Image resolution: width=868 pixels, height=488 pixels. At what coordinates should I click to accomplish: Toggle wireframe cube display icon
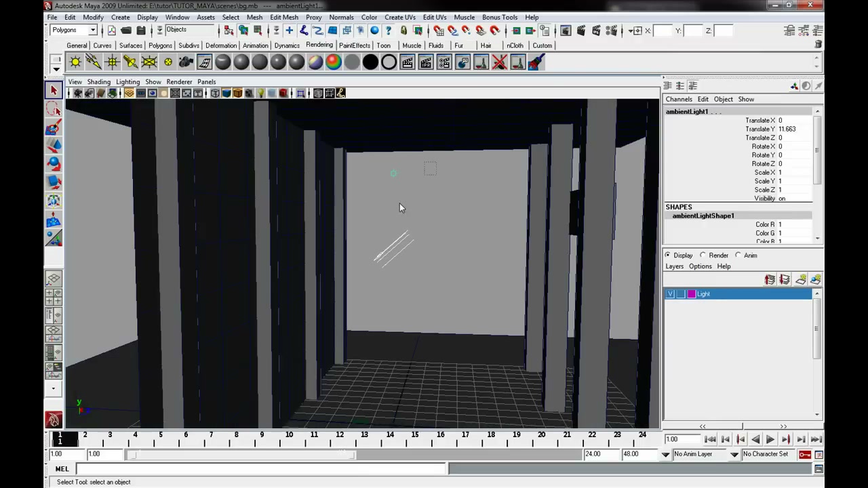[x=215, y=93]
